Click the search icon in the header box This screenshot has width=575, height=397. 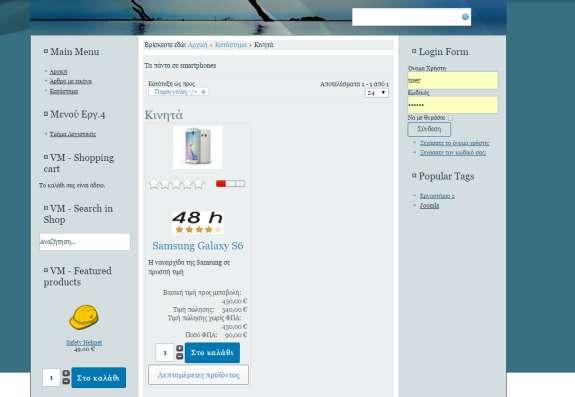pos(465,17)
